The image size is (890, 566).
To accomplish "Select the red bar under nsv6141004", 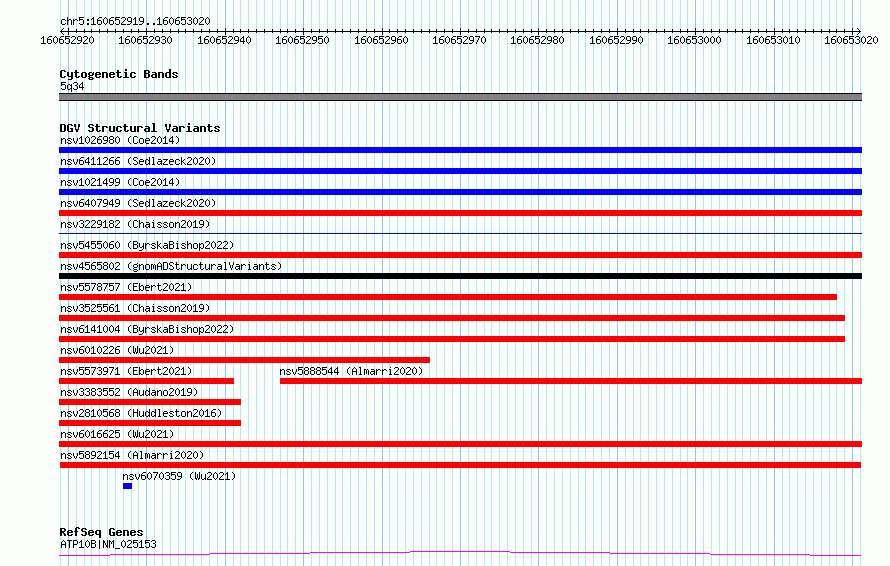I will (452, 339).
